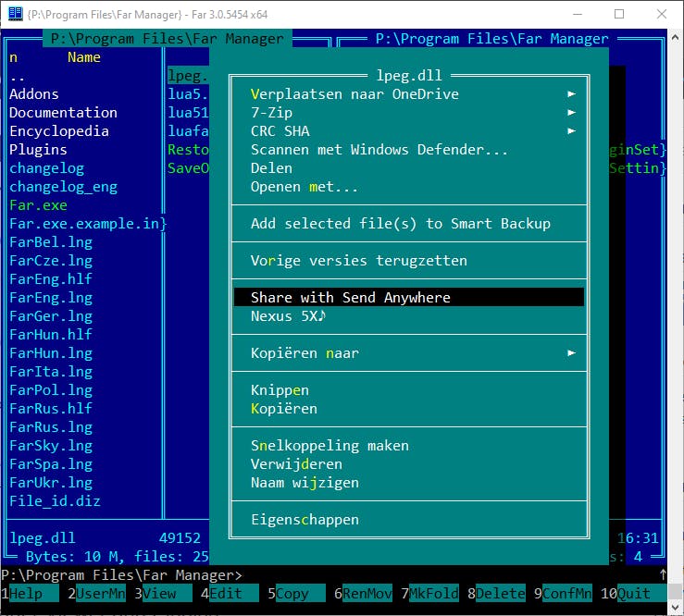
Task: Select Far.exe in the left panel
Action: click(x=38, y=204)
